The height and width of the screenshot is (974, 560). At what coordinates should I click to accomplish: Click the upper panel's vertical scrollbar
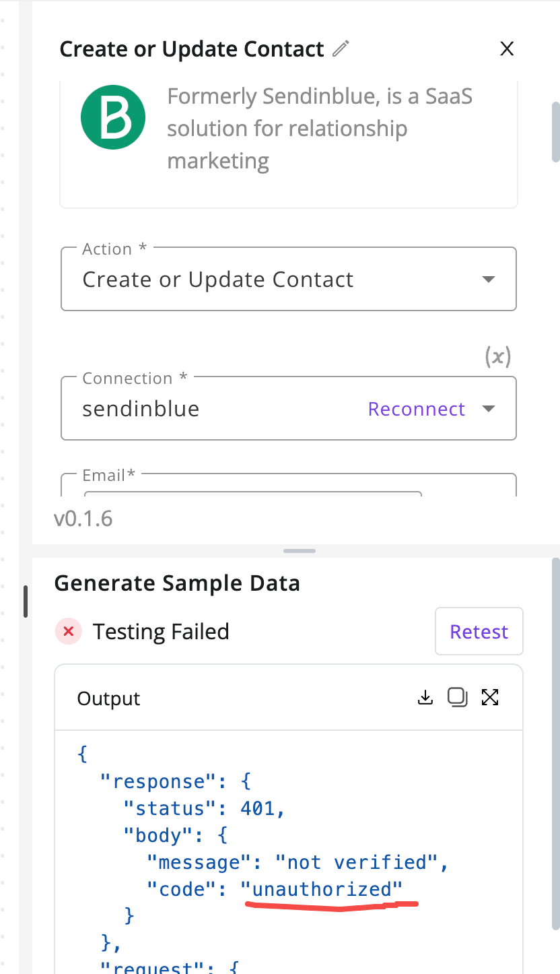pos(555,132)
